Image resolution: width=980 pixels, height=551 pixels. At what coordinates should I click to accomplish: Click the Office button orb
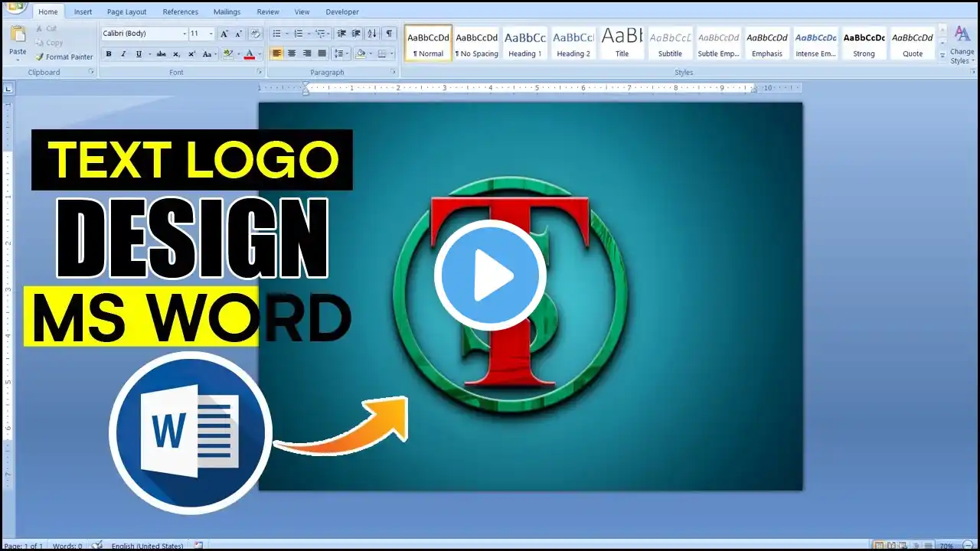pyautogui.click(x=15, y=6)
